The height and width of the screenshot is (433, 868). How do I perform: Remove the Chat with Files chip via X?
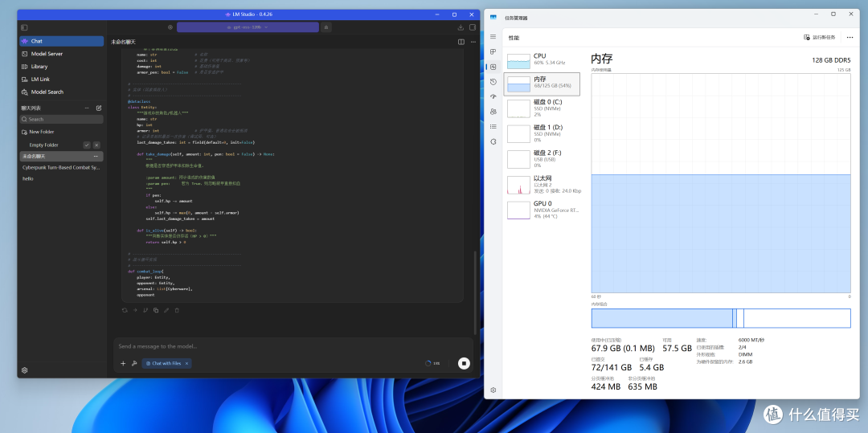point(186,363)
